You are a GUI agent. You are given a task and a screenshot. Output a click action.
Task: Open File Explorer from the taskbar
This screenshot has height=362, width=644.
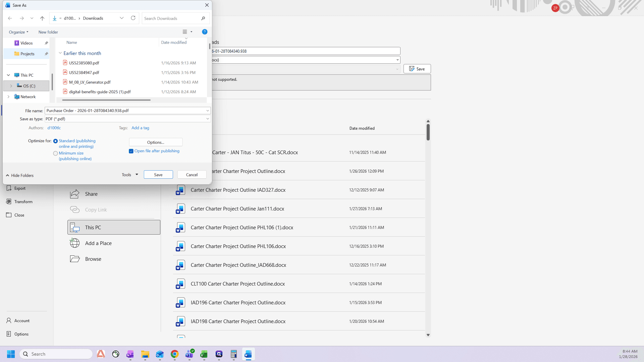145,354
